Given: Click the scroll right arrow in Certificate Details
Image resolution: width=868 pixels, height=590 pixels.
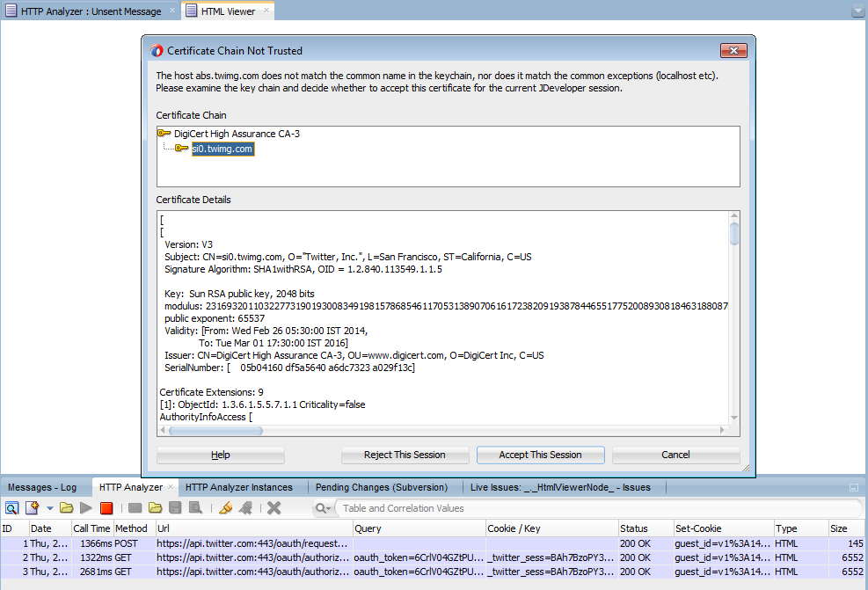Looking at the screenshot, I should (722, 430).
